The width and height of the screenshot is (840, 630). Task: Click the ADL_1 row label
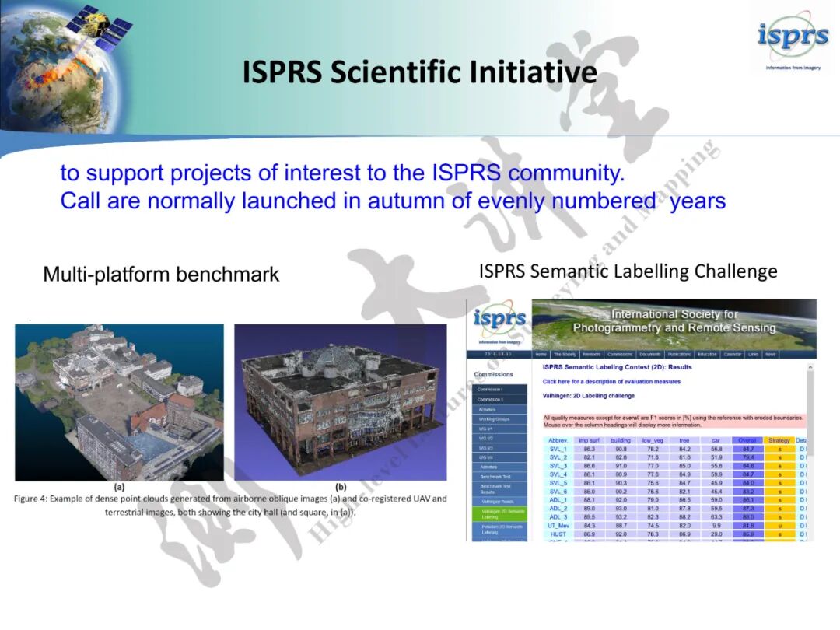[x=558, y=500]
